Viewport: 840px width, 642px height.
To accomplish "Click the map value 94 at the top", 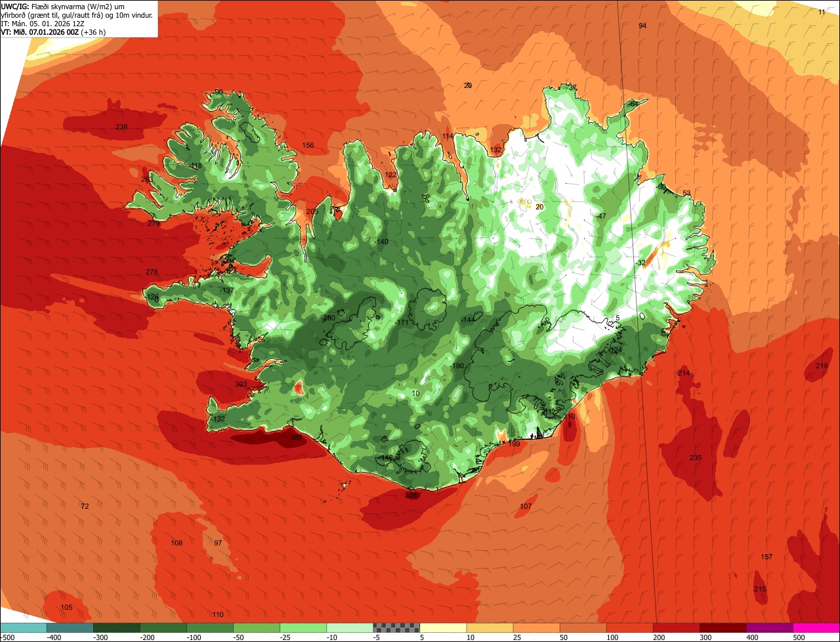I will tap(642, 26).
